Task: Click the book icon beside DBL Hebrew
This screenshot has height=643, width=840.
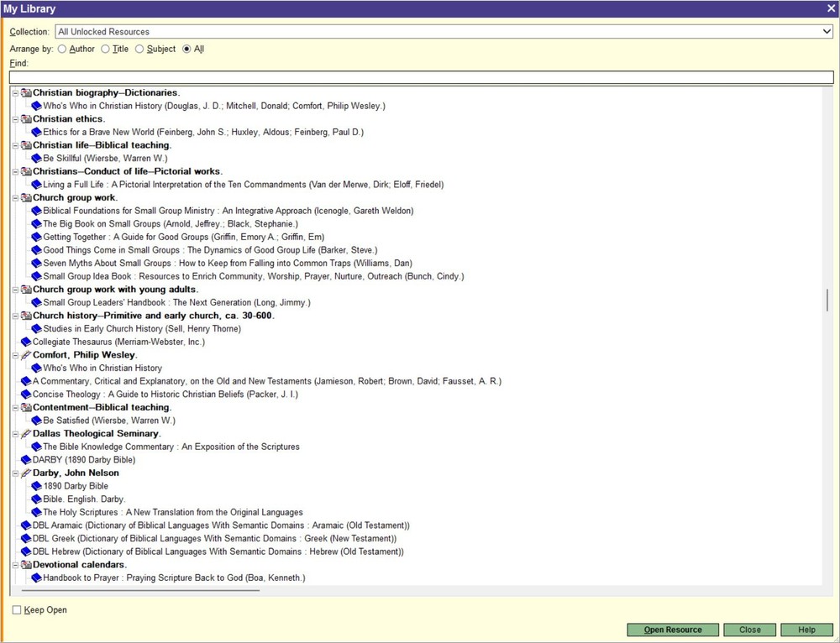Action: coord(26,552)
